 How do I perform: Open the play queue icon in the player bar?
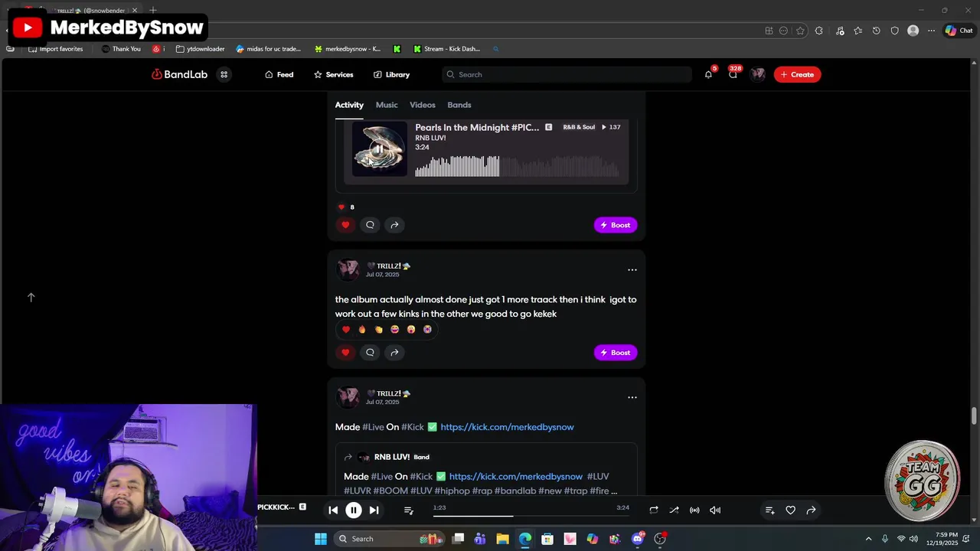(408, 510)
